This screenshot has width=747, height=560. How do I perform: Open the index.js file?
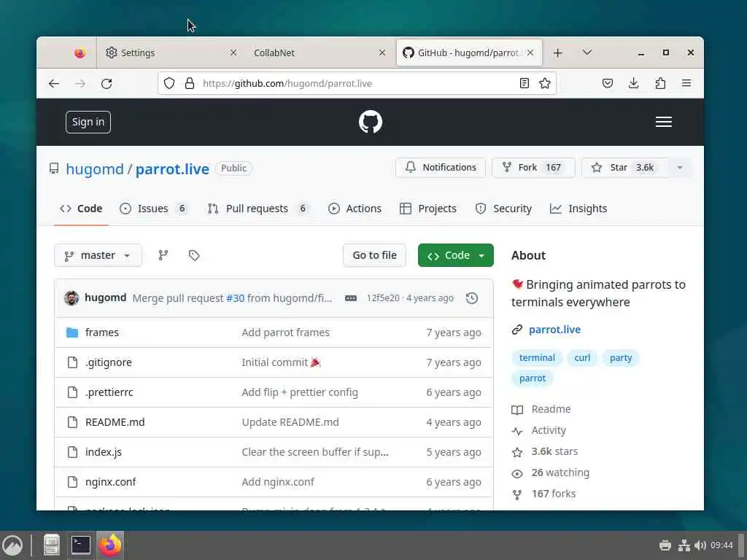click(104, 452)
